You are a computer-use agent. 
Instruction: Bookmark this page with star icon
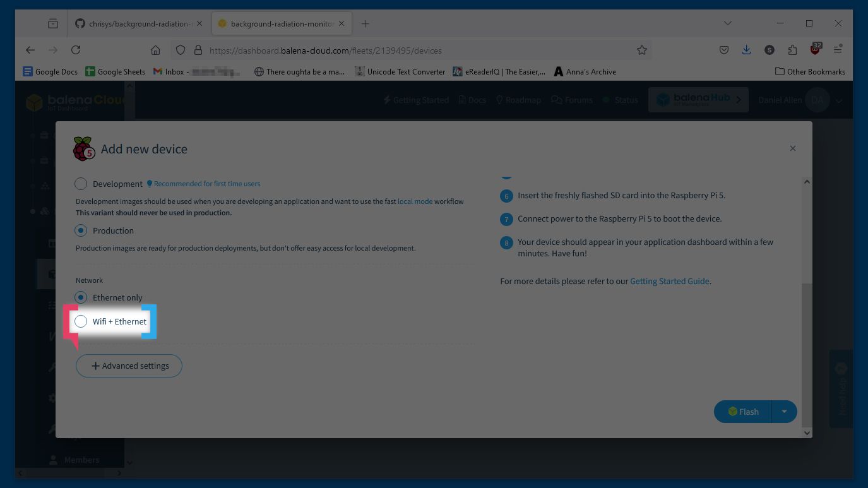[642, 50]
